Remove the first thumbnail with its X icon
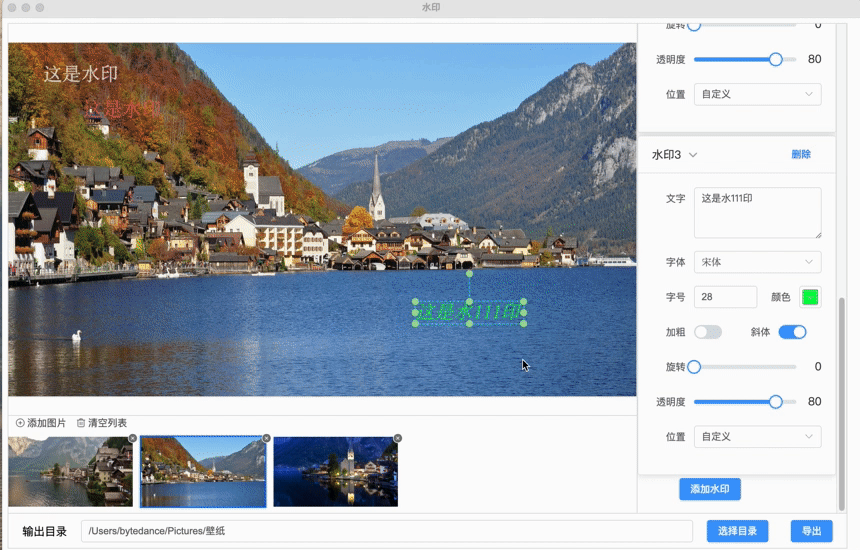 pos(133,438)
